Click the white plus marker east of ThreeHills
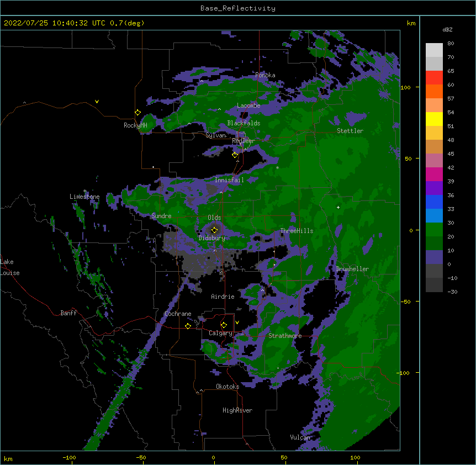Viewport: 476px width, 465px height. point(338,207)
